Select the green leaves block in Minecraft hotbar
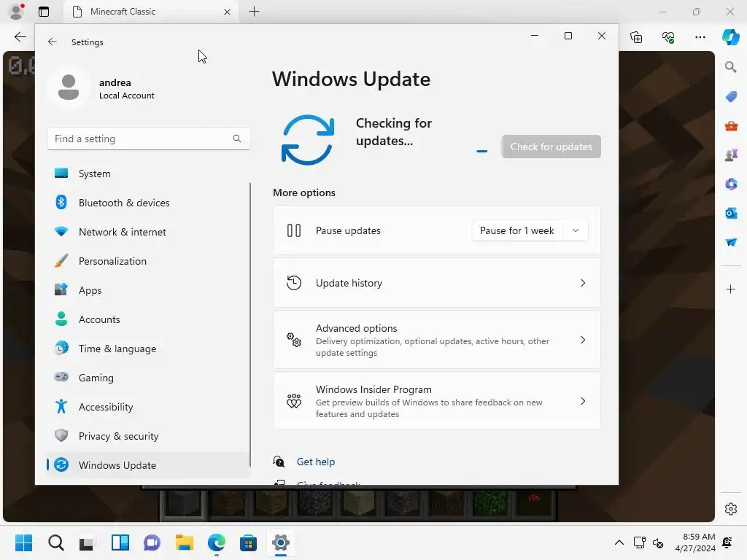This screenshot has height=560, width=747. coord(490,504)
